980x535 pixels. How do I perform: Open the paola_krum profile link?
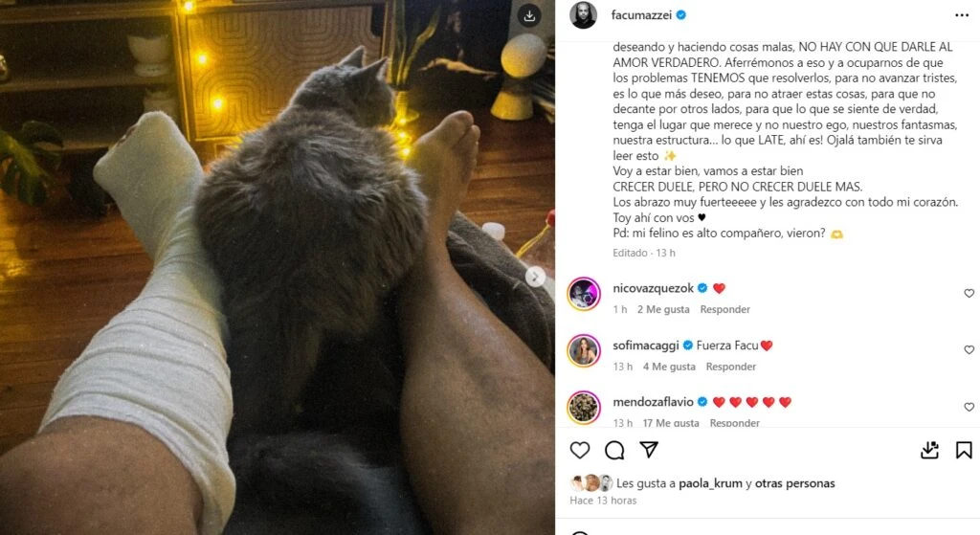(710, 483)
